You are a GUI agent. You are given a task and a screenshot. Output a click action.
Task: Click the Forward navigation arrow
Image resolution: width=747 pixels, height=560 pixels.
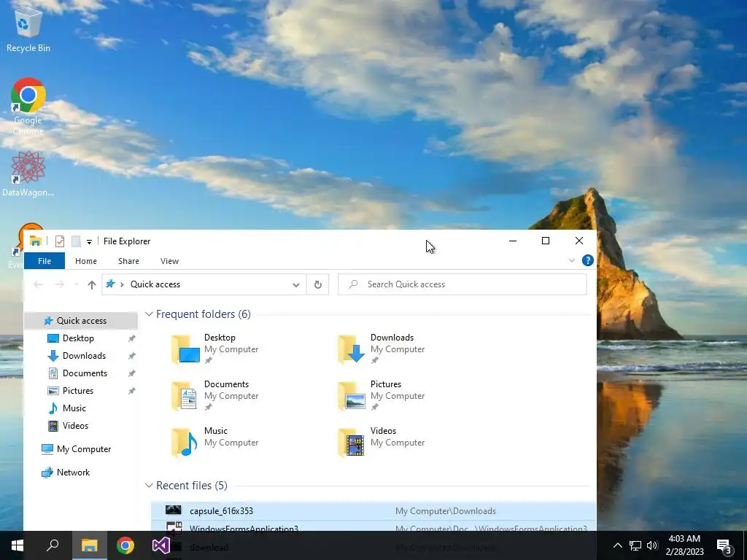pyautogui.click(x=60, y=284)
